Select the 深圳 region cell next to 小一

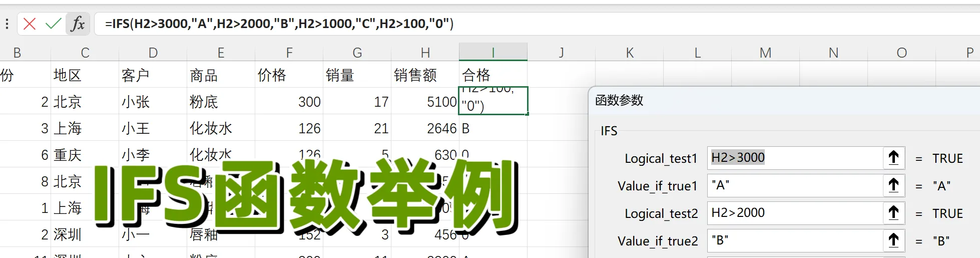tap(85, 234)
